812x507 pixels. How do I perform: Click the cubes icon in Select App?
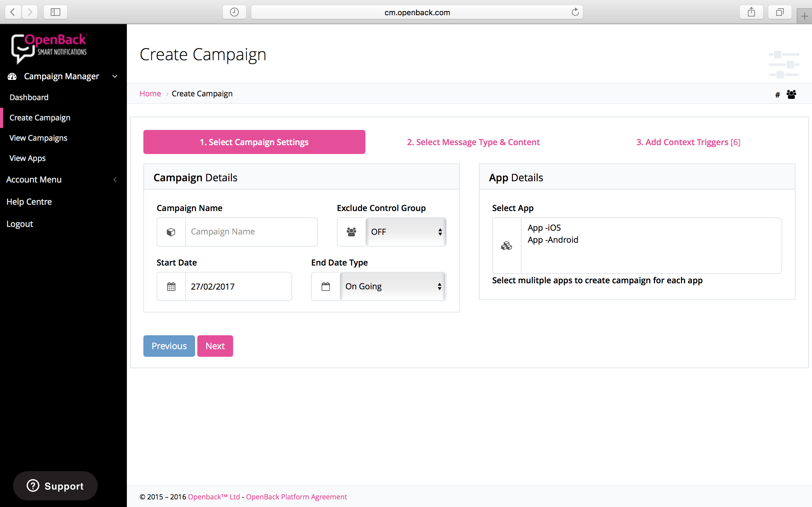(x=506, y=246)
